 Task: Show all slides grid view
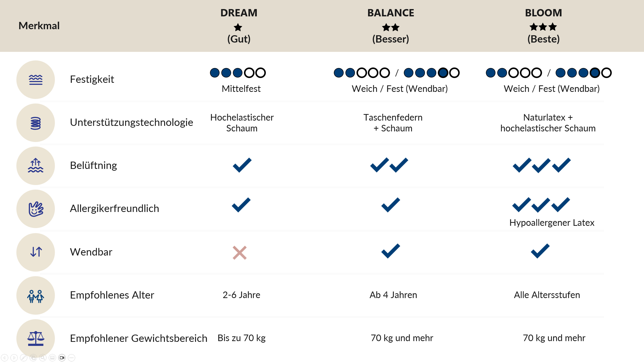click(33, 357)
